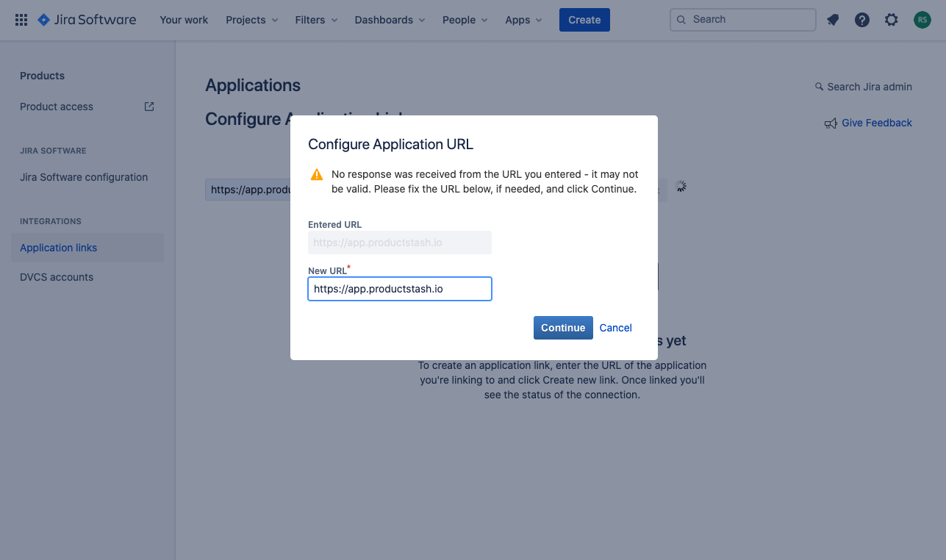Click into the New URL field

(x=400, y=289)
